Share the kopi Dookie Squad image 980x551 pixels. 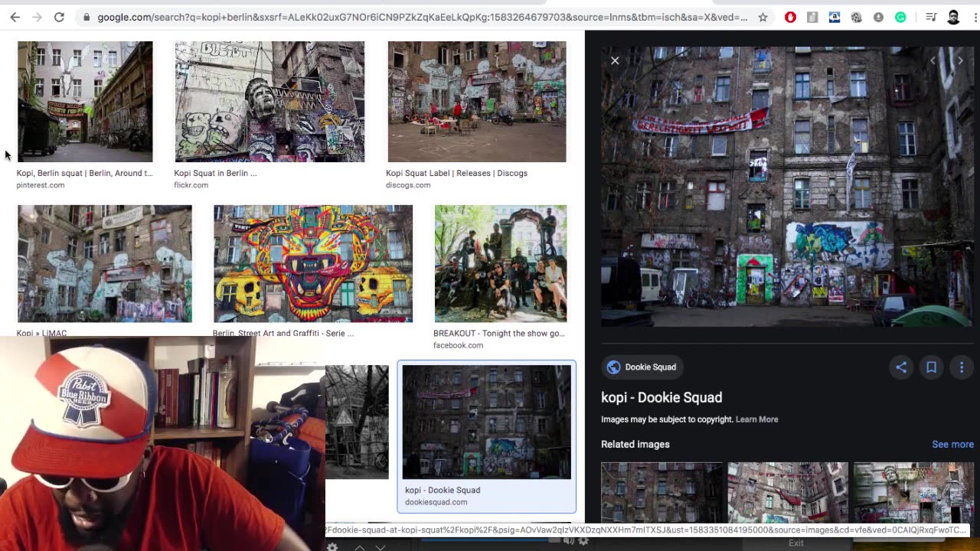tap(901, 367)
